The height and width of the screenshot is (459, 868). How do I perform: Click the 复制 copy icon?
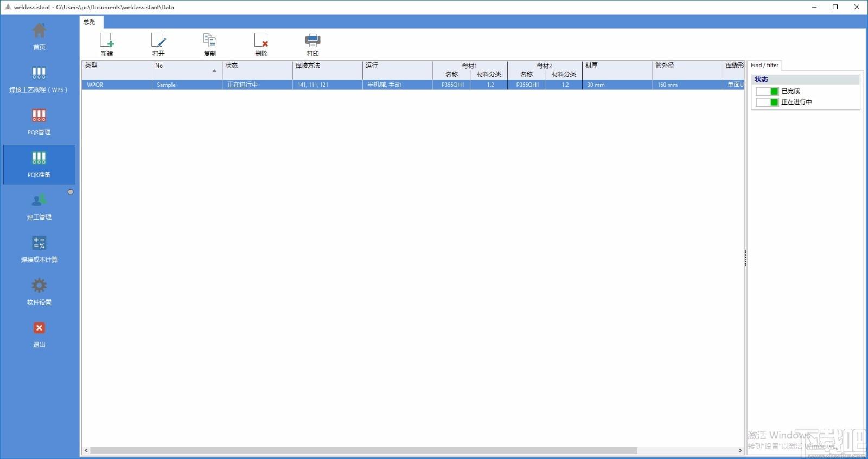[x=210, y=41]
